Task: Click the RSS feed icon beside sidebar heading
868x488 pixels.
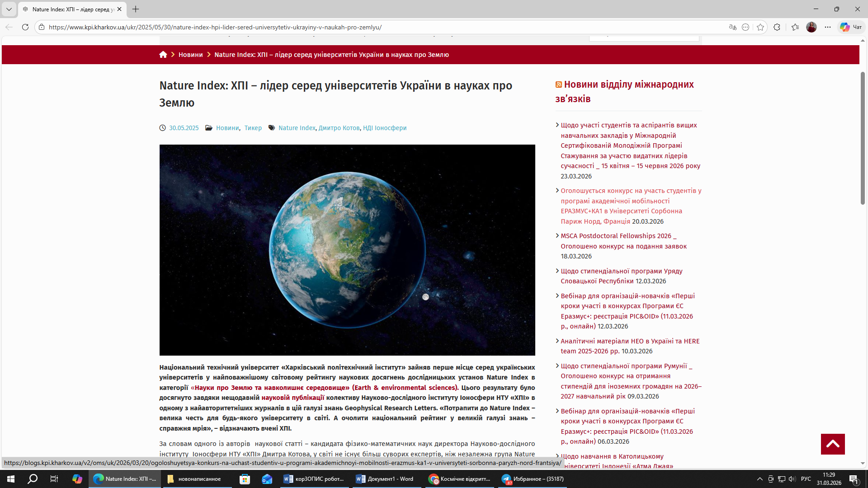Action: click(559, 84)
